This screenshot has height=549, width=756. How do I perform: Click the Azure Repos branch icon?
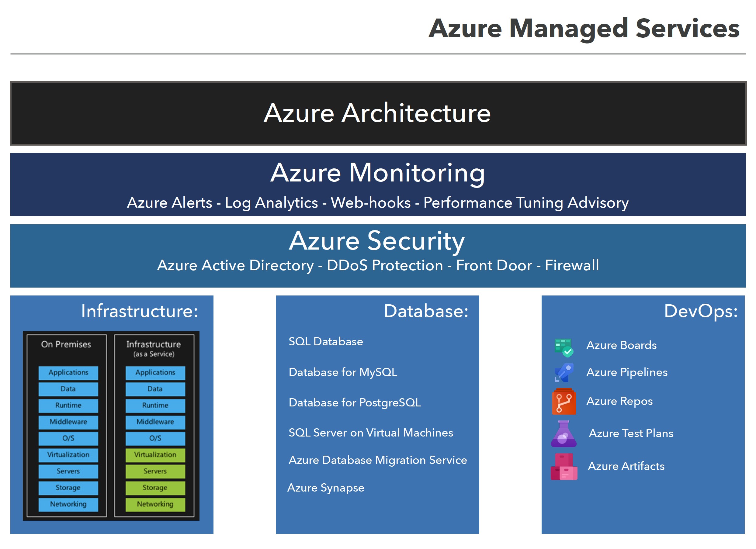click(x=564, y=402)
